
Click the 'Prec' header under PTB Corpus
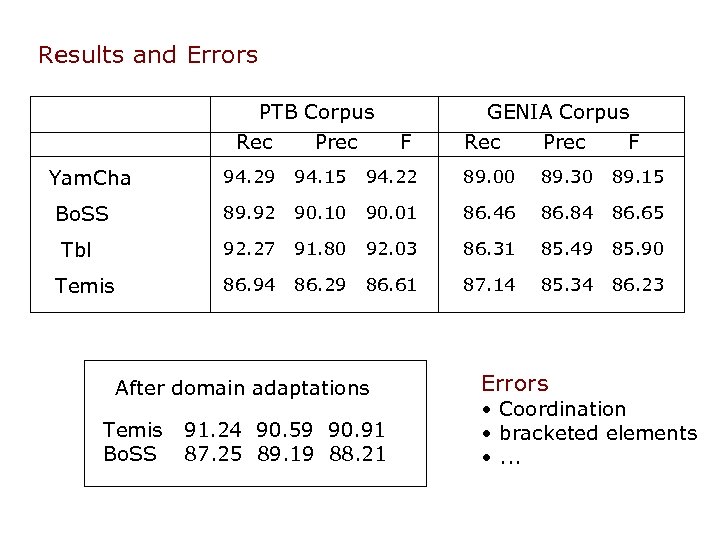(336, 143)
